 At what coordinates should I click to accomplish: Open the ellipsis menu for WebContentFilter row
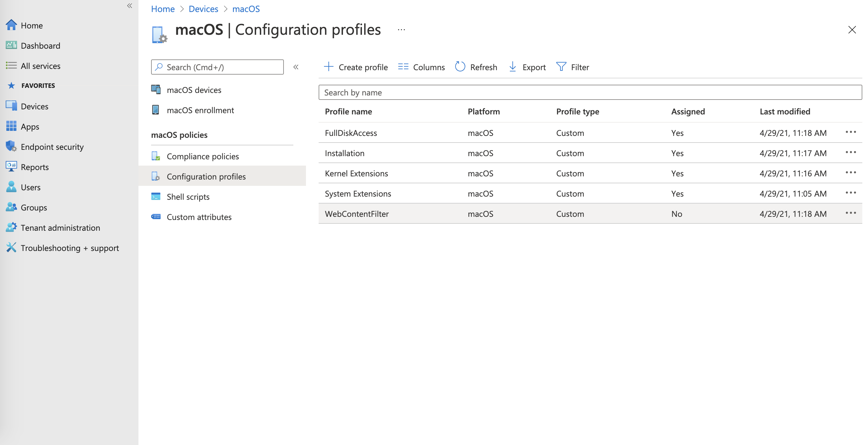[x=851, y=213]
